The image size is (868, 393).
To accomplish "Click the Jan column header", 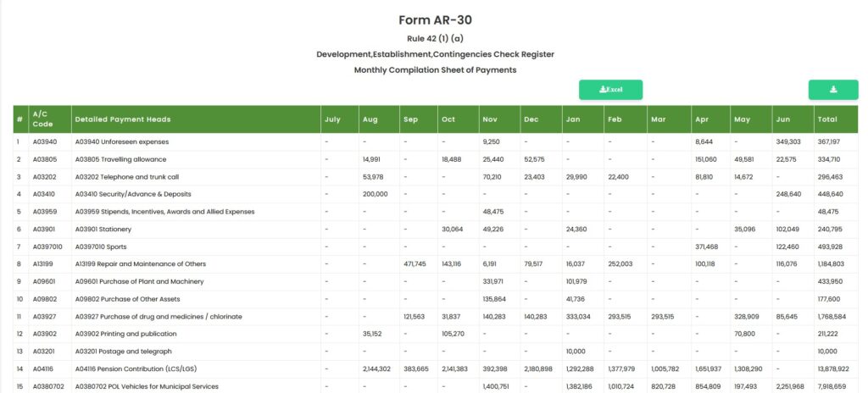I will (583, 119).
